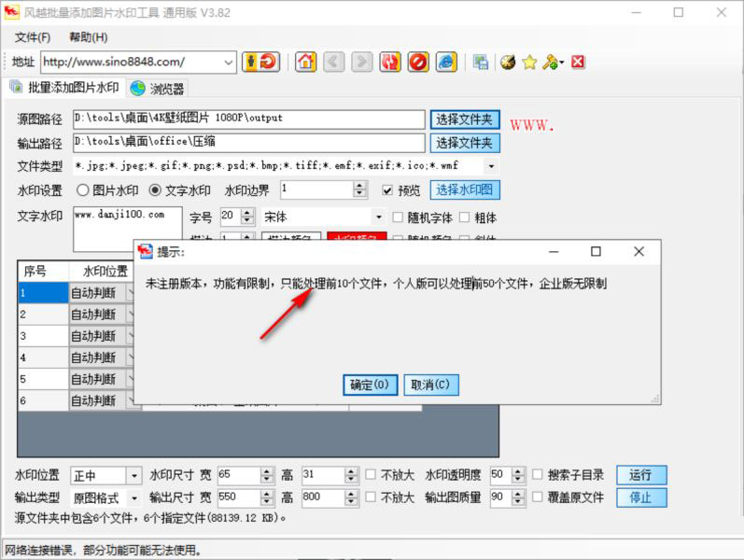Expand row 2 自动判断 position dropdown
Image resolution: width=744 pixels, height=560 pixels.
pyautogui.click(x=131, y=315)
